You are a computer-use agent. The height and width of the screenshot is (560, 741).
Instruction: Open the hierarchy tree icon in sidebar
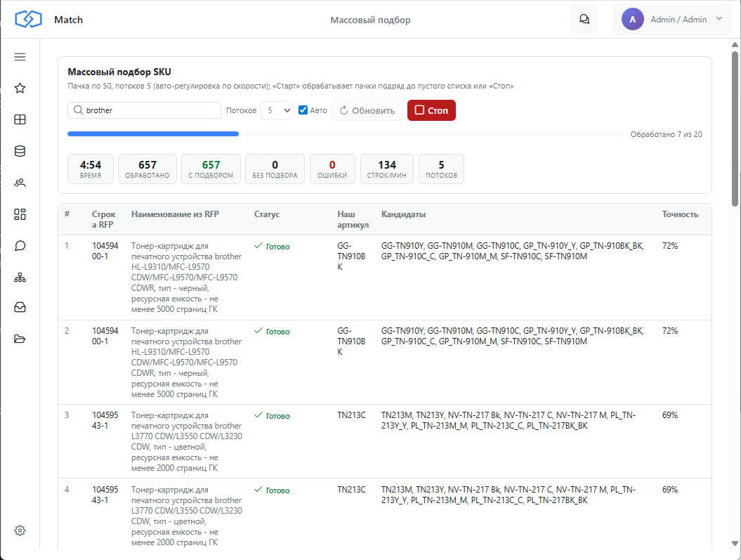[x=20, y=278]
